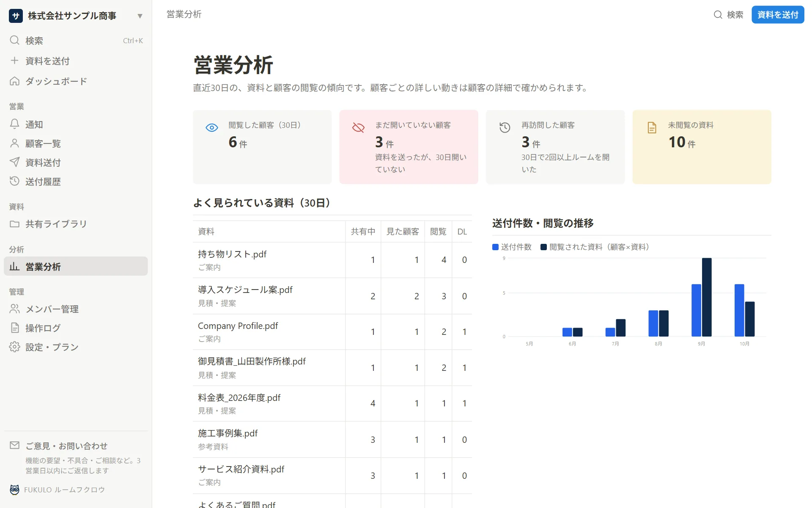Click the メンバー管理 people icon
Viewport: 812px width, 508px height.
tap(14, 309)
